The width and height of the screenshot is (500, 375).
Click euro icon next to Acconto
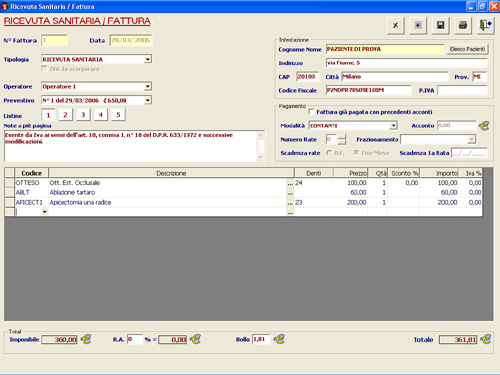[x=484, y=126]
